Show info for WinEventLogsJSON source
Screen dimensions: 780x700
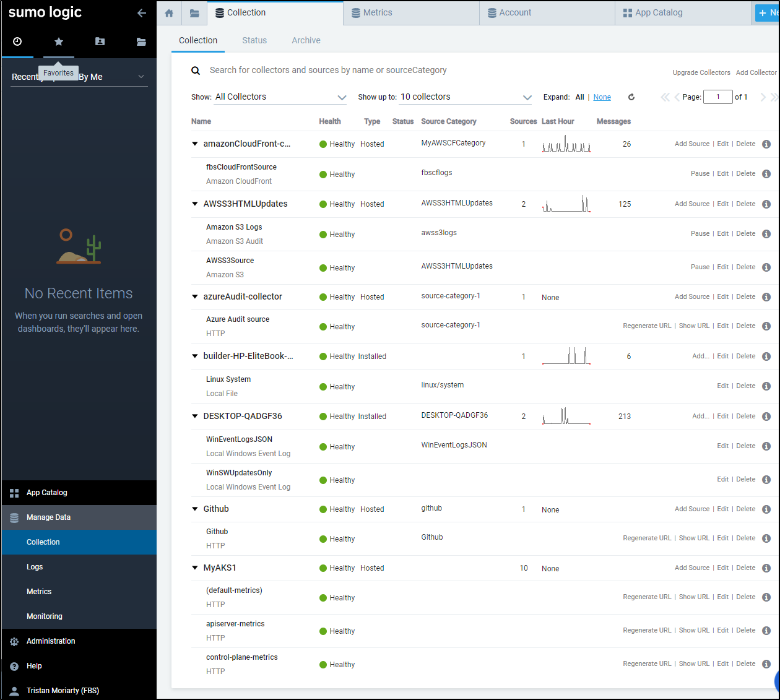click(766, 446)
